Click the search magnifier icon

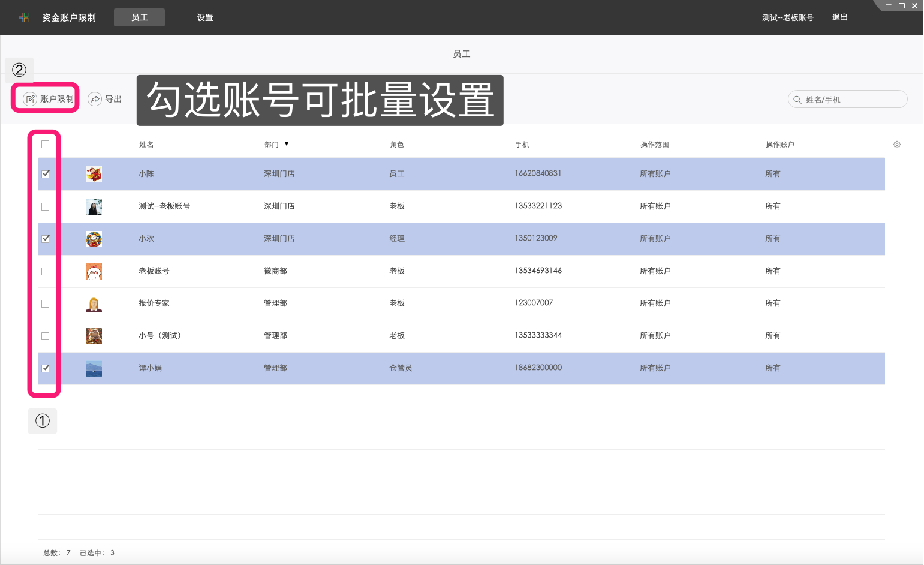click(797, 100)
